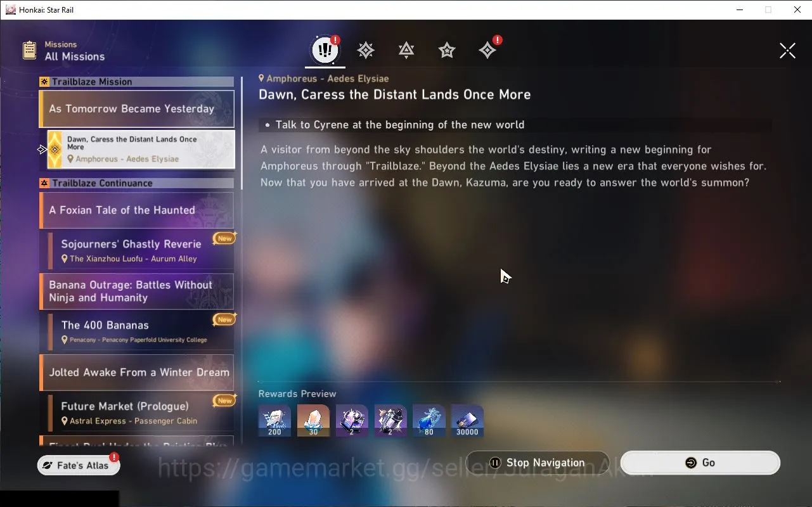
Task: Select Dawn, Caress the Distant Lands sub-mission
Action: (141, 150)
